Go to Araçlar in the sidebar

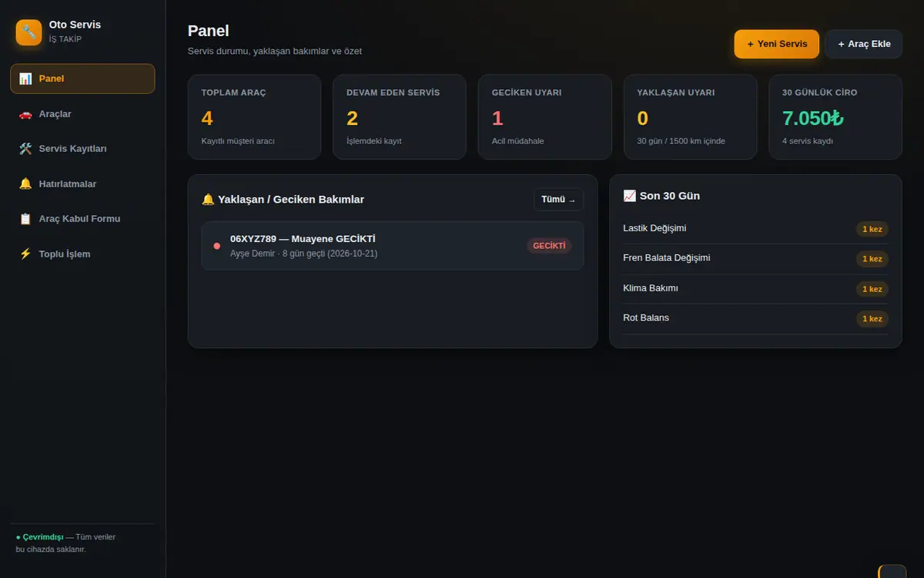coord(82,114)
